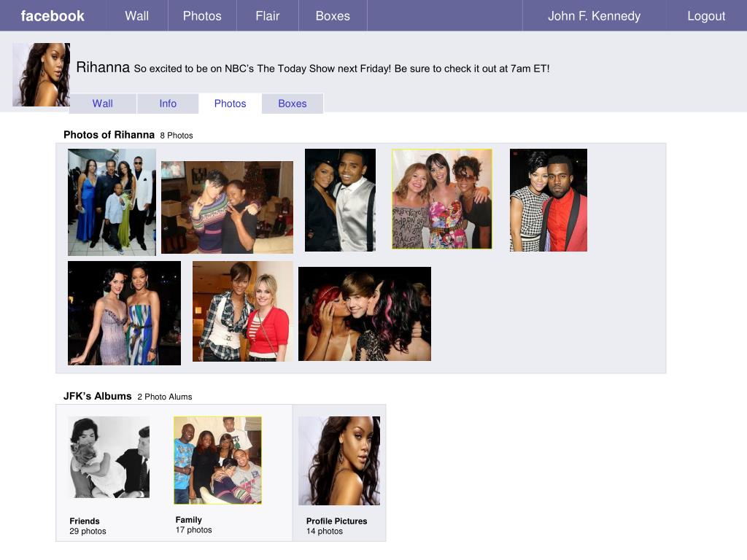Image resolution: width=747 pixels, height=560 pixels.
Task: Click the status about NBC's Today Show
Action: click(341, 69)
